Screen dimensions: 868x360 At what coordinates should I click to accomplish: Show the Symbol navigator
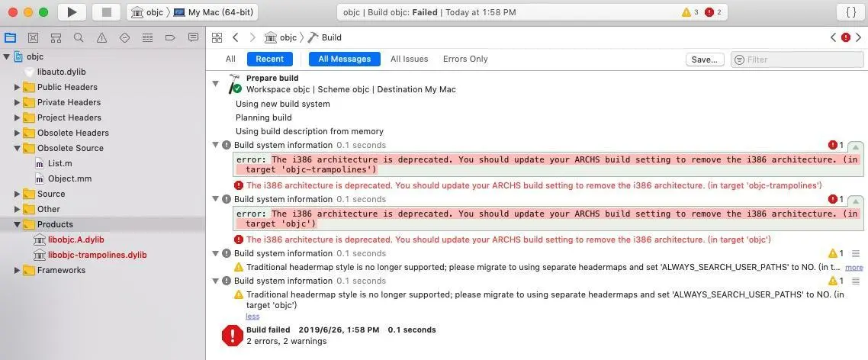pos(56,37)
